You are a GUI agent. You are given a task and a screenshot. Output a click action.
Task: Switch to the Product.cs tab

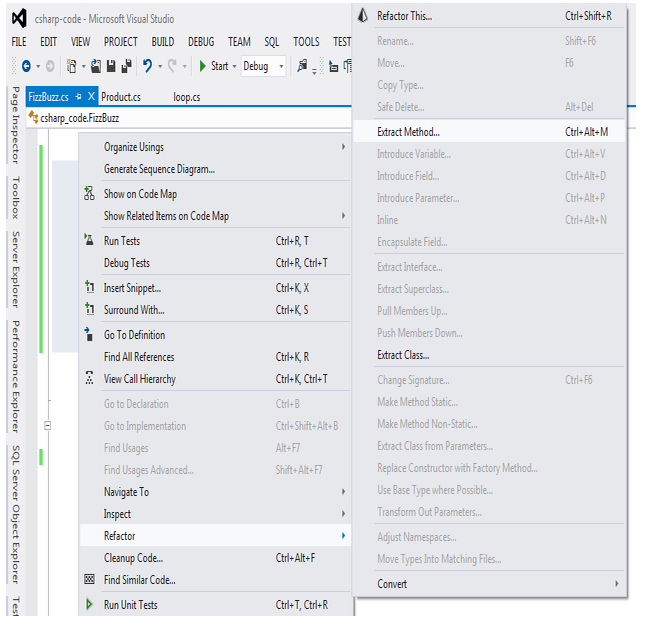pyautogui.click(x=121, y=97)
